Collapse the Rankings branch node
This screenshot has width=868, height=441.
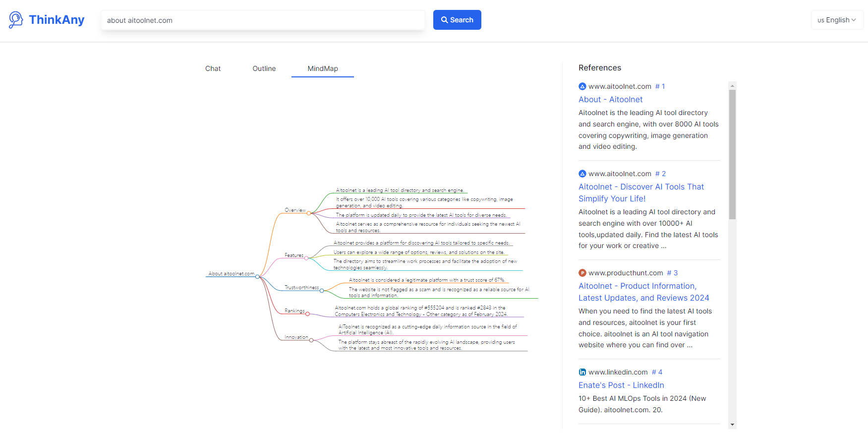pyautogui.click(x=307, y=314)
